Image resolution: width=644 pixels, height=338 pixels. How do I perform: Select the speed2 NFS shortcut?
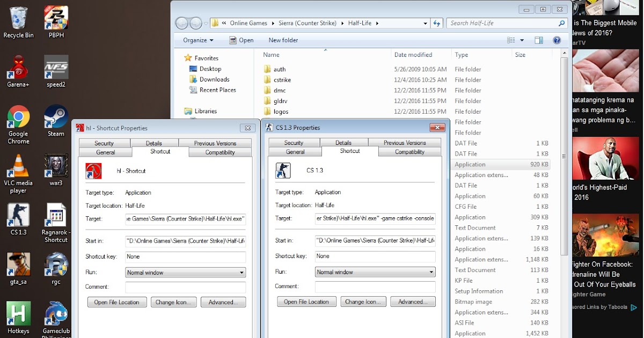56,71
